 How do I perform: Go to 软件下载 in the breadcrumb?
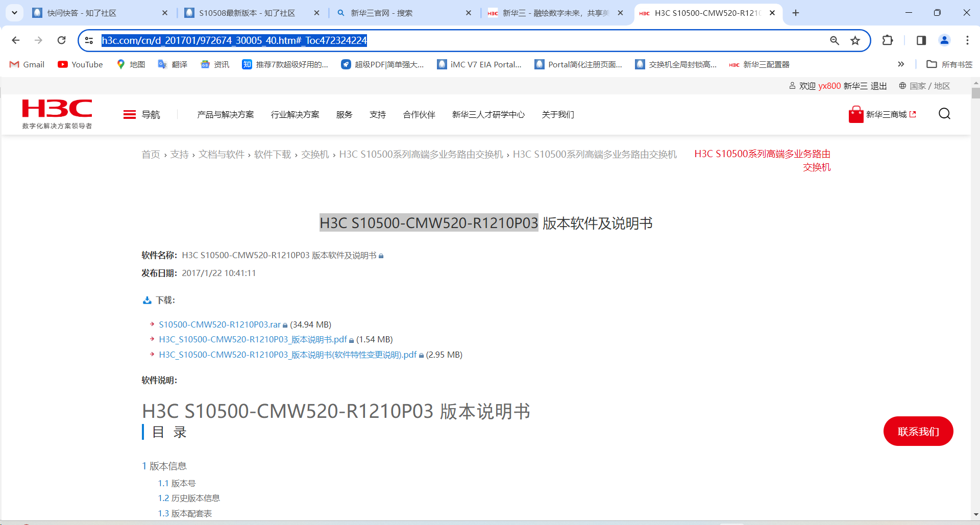coord(273,155)
